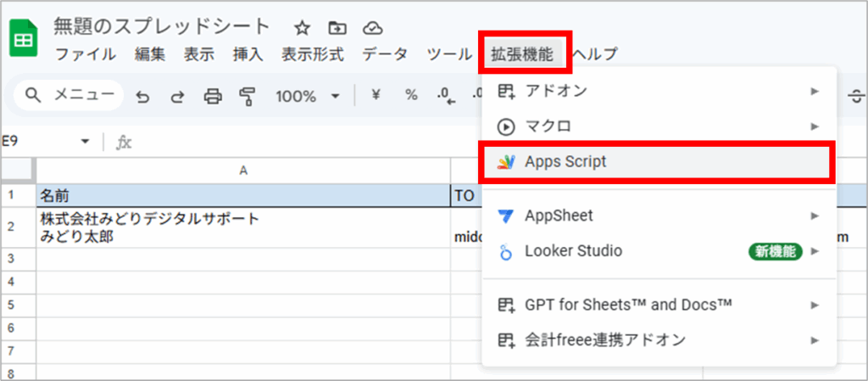Screen dimensions: 868x381
Task: Apply percent format to cell
Action: click(411, 95)
